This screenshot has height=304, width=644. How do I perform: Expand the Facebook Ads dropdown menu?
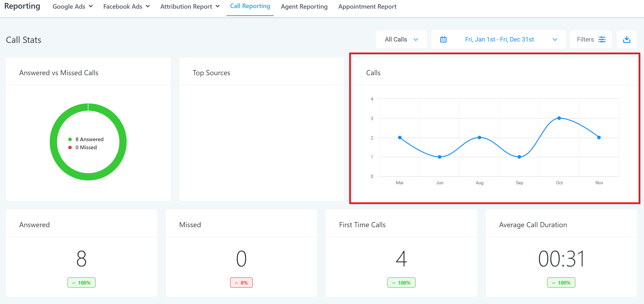pyautogui.click(x=126, y=6)
